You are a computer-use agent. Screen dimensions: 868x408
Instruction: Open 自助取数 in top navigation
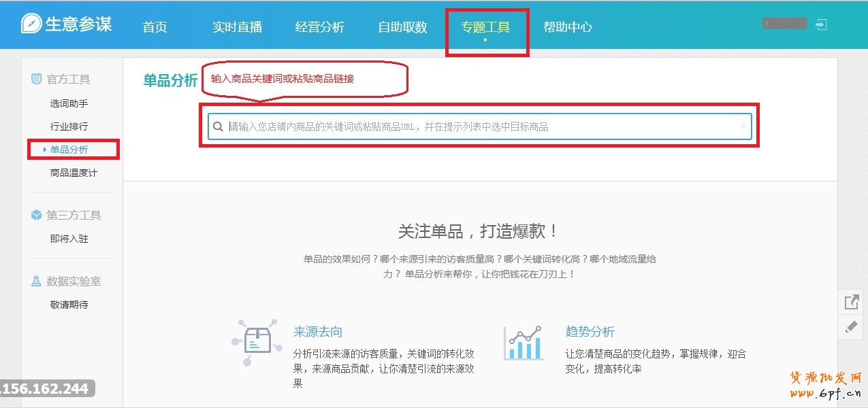[402, 27]
